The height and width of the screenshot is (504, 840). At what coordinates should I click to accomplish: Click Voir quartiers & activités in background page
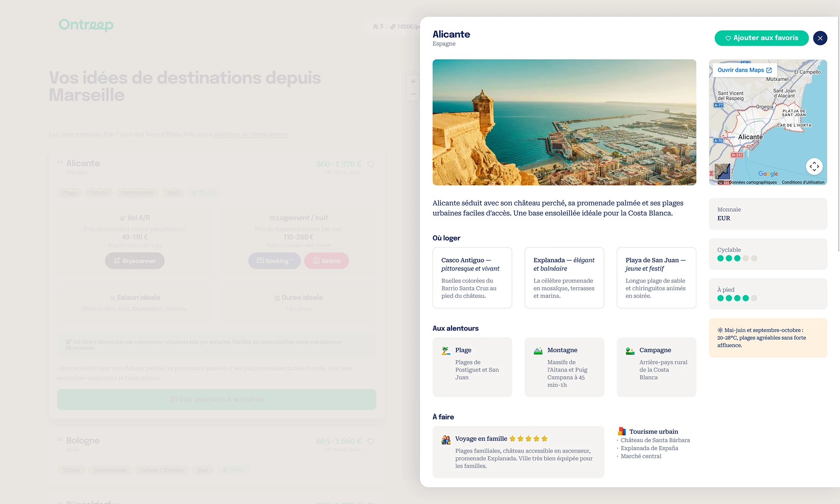click(217, 399)
